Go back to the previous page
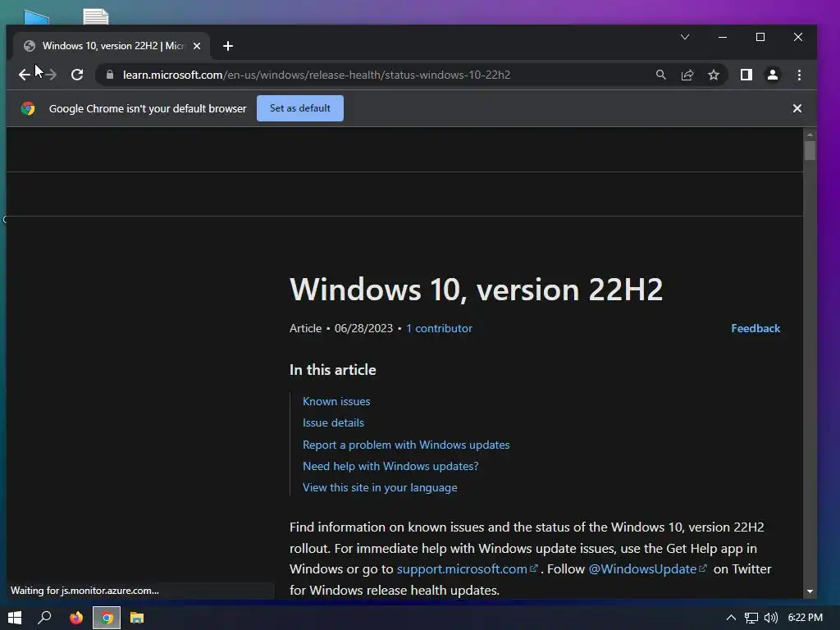 [24, 75]
